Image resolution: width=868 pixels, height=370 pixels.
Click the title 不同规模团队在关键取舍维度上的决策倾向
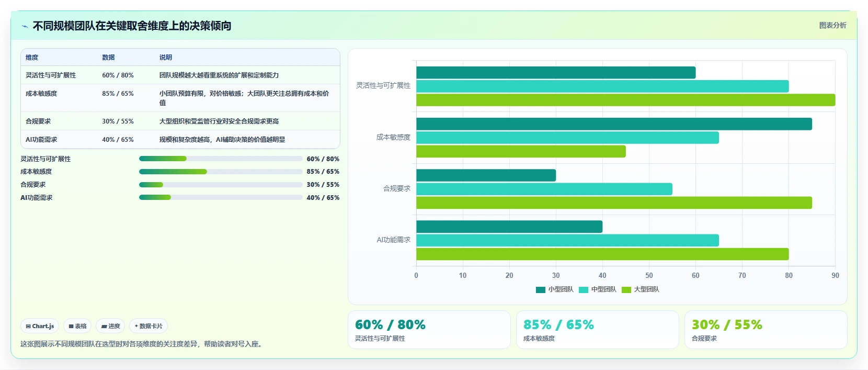coord(132,26)
